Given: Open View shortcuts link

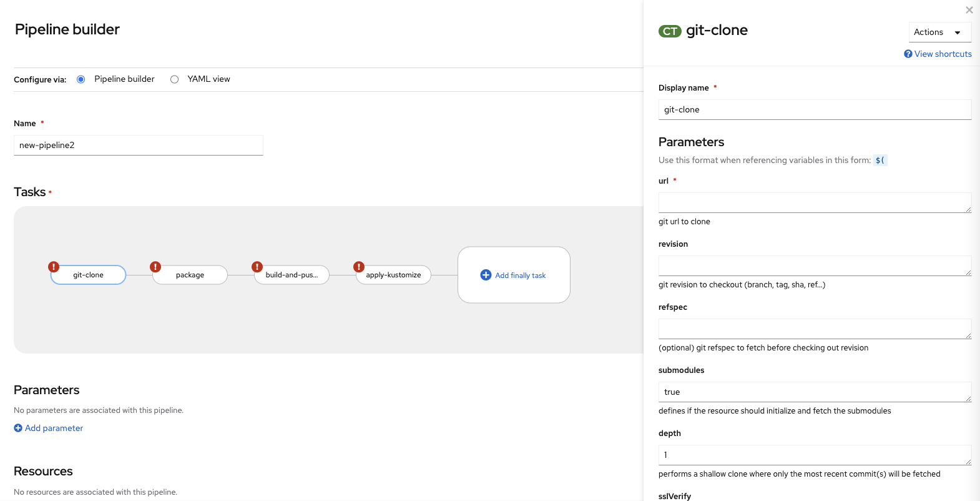Looking at the screenshot, I should pyautogui.click(x=943, y=54).
